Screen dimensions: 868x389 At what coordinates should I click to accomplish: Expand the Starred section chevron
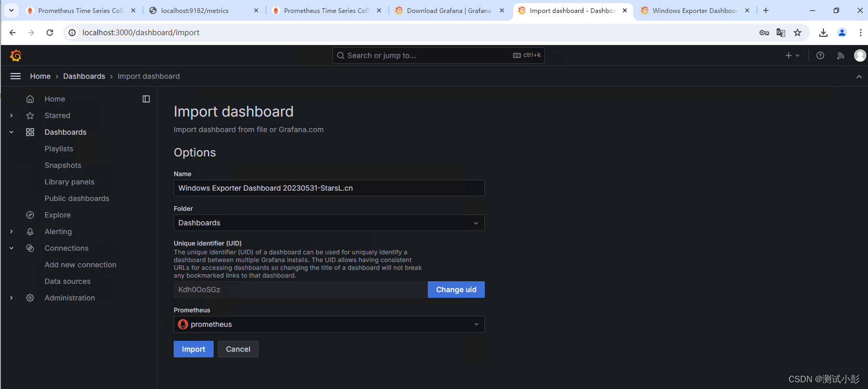pyautogui.click(x=11, y=116)
